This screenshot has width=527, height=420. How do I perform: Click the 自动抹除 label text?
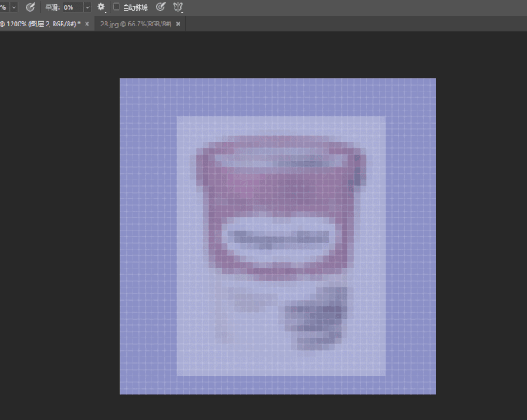tap(135, 7)
